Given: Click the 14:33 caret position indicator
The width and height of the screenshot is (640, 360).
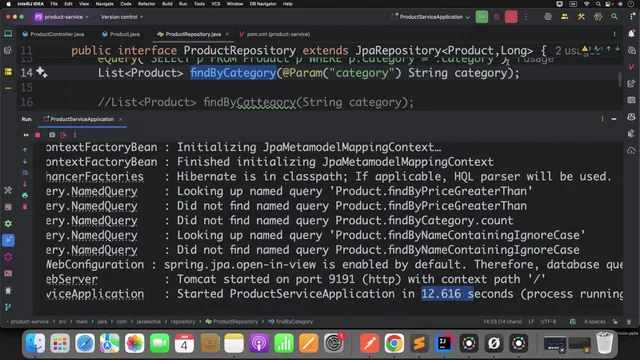Looking at the screenshot, I should pyautogui.click(x=502, y=322).
